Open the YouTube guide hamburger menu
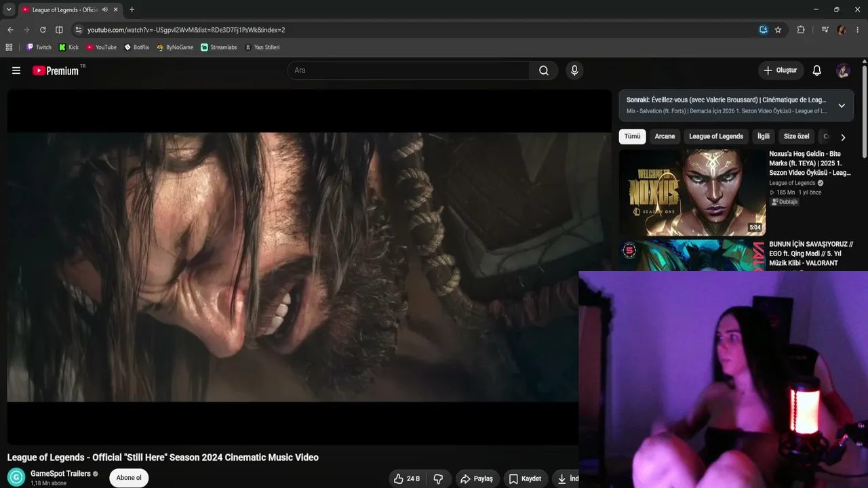Image resolution: width=868 pixels, height=488 pixels. click(x=16, y=70)
